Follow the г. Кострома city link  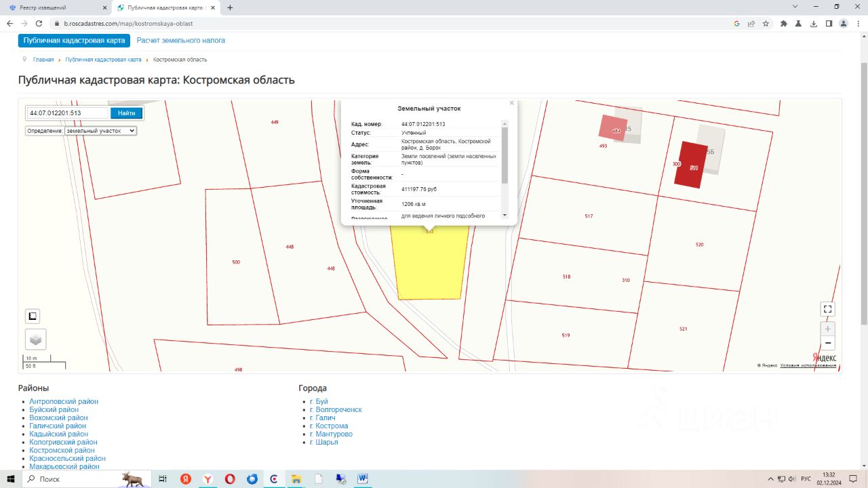click(x=329, y=426)
